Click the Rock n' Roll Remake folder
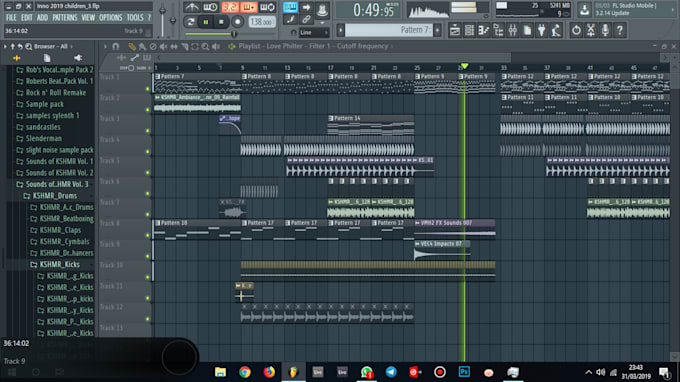Image resolution: width=680 pixels, height=382 pixels. [51, 92]
